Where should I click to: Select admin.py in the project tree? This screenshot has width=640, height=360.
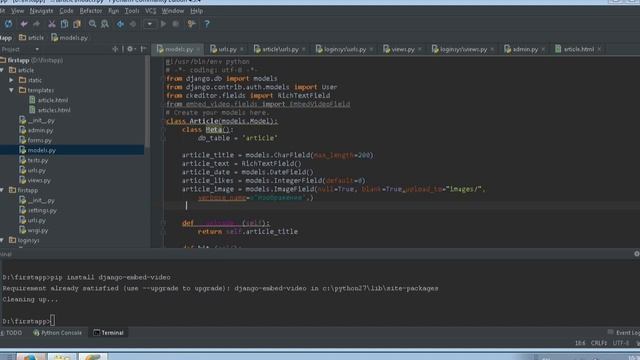pyautogui.click(x=36, y=130)
